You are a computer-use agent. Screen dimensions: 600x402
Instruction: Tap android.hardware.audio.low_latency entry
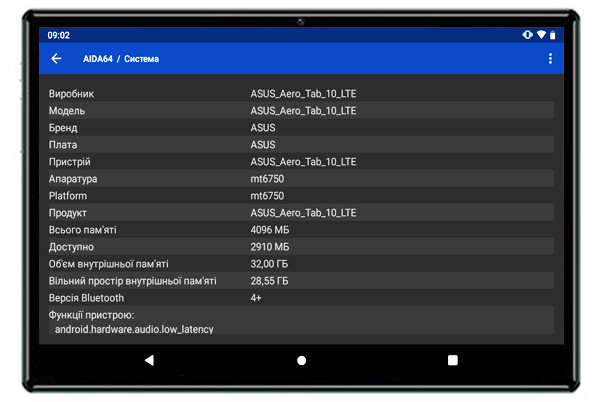tap(134, 329)
